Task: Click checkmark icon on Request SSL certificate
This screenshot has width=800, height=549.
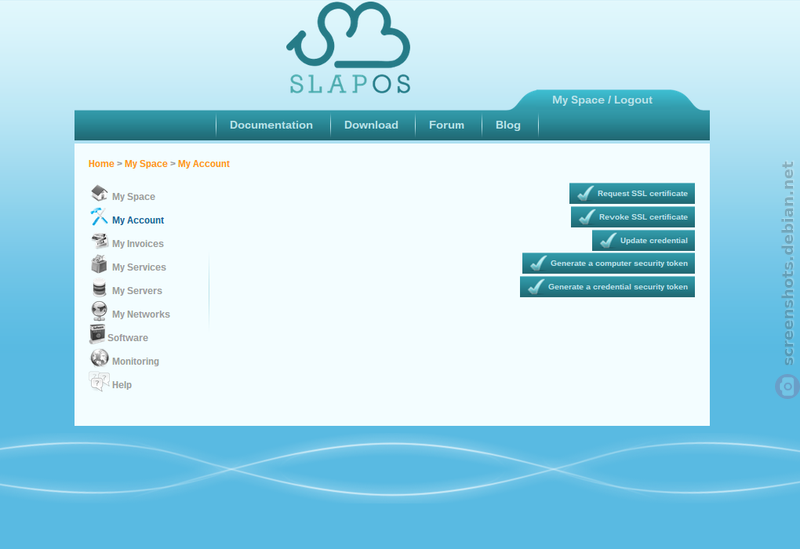Action: [x=585, y=193]
